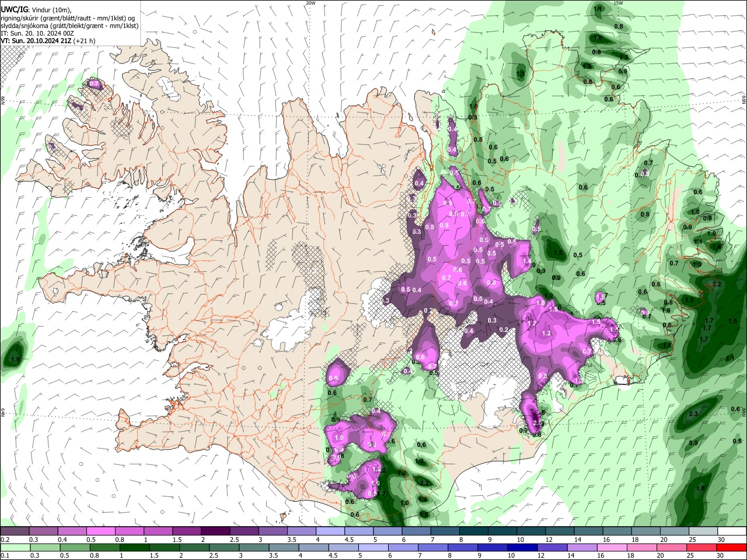Select lower-row swatch between 0.3 and 0.5

(45, 548)
